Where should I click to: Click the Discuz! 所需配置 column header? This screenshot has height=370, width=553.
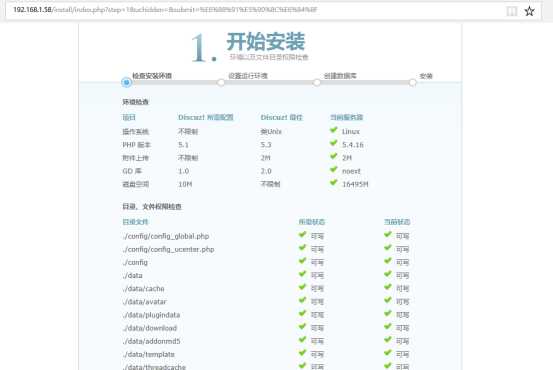[206, 117]
